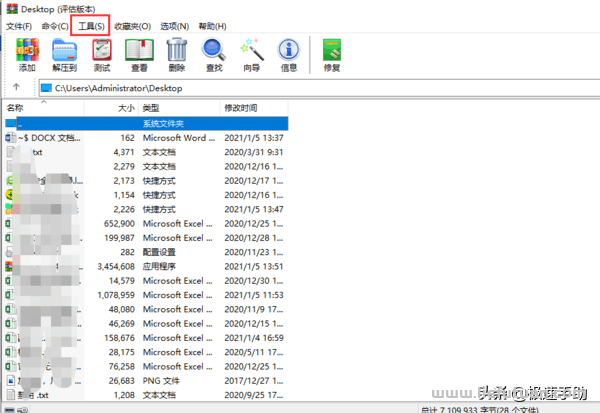Click the 应用程序 type cell
The width and height of the screenshot is (600, 413).
tap(159, 266)
